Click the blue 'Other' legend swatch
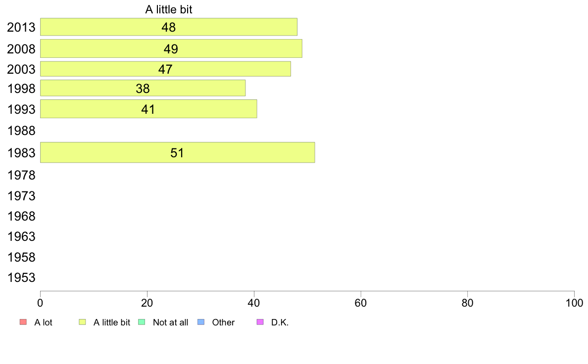Screen dimensions: 588x364 (201, 322)
